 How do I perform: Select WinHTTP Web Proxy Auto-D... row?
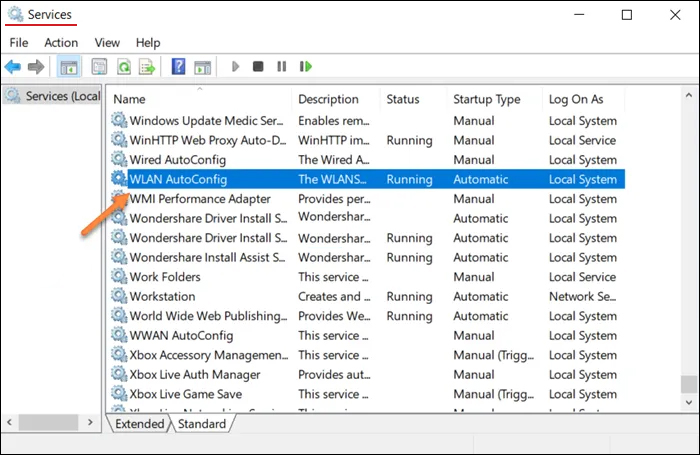coord(367,140)
